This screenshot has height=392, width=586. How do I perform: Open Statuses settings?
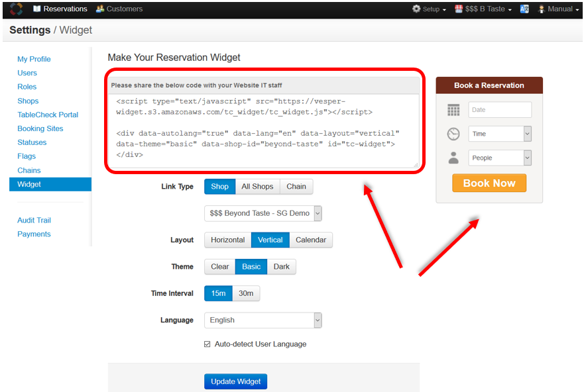32,142
